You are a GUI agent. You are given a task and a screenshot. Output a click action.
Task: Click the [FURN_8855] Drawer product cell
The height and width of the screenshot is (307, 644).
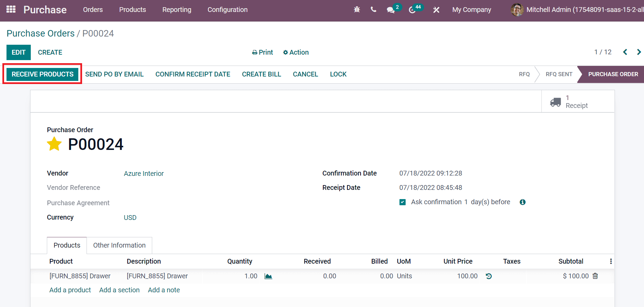pyautogui.click(x=80, y=276)
